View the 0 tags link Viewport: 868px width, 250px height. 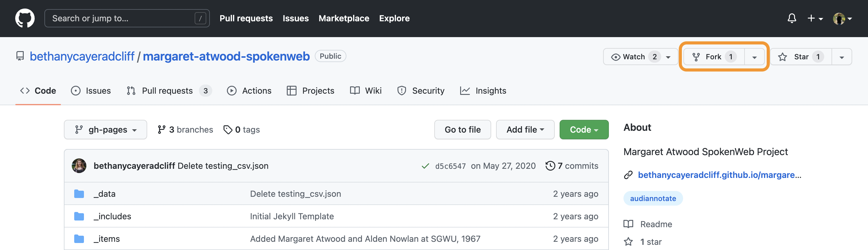(241, 129)
